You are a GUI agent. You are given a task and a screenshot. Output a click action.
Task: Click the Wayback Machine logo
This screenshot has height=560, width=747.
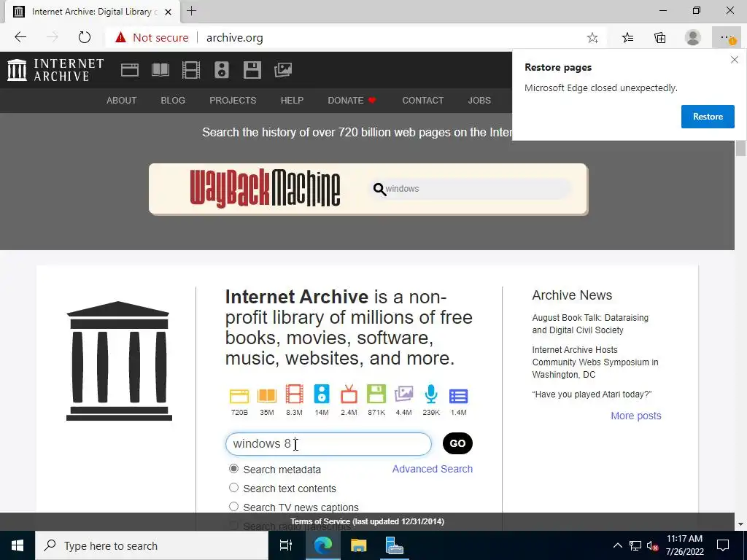point(265,189)
